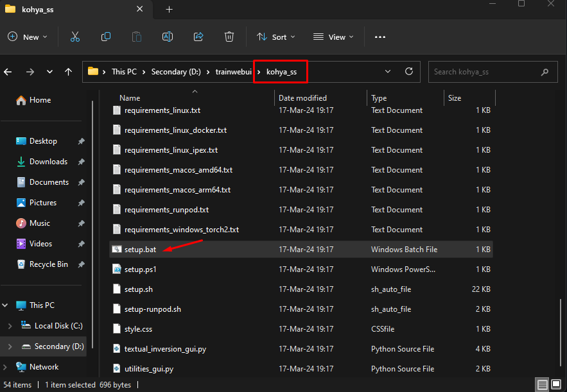Click the Delete trash icon
The image size is (567, 392).
229,37
